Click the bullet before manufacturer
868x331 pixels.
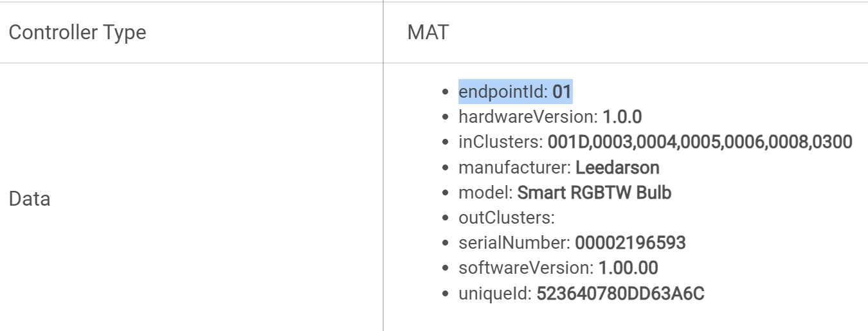pos(445,168)
